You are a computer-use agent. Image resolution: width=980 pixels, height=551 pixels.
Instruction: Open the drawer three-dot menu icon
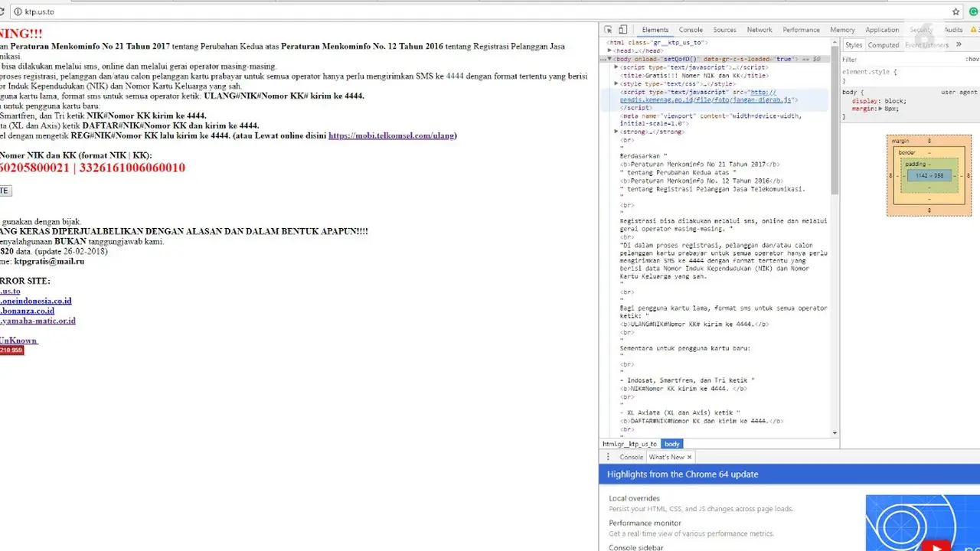point(609,457)
